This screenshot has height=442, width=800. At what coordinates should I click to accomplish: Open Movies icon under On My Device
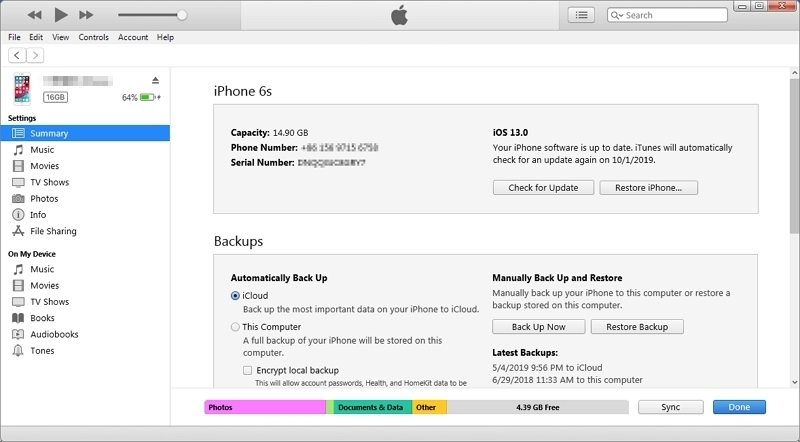[18, 285]
